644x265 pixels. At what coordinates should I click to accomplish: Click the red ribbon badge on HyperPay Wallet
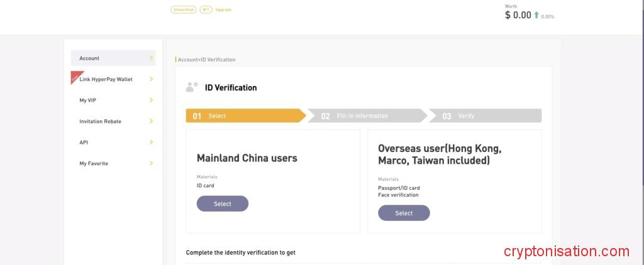coord(75,77)
